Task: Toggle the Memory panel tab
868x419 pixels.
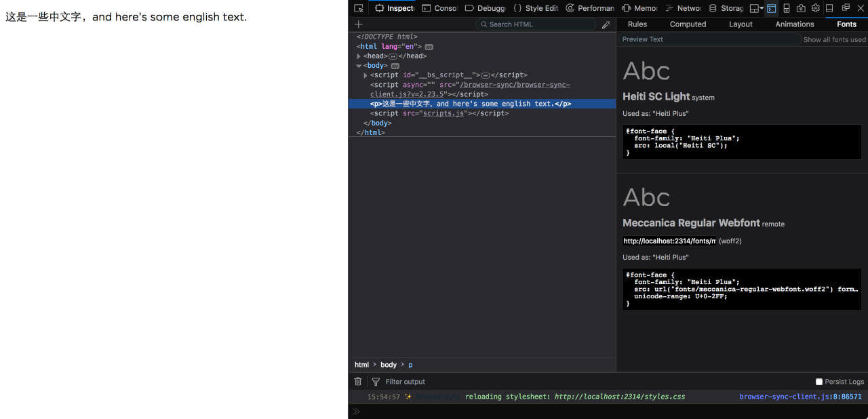Action: [638, 8]
